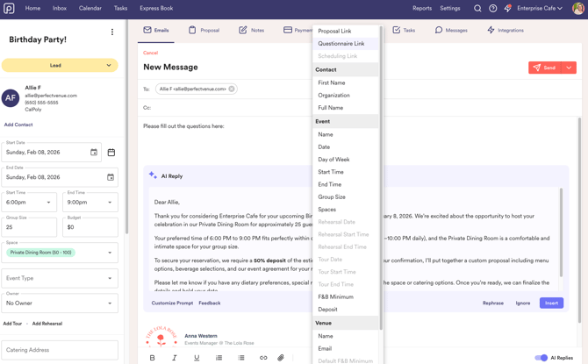Expand the Enterprise Cafe account menu
This screenshot has height=364, width=588.
coord(540,8)
